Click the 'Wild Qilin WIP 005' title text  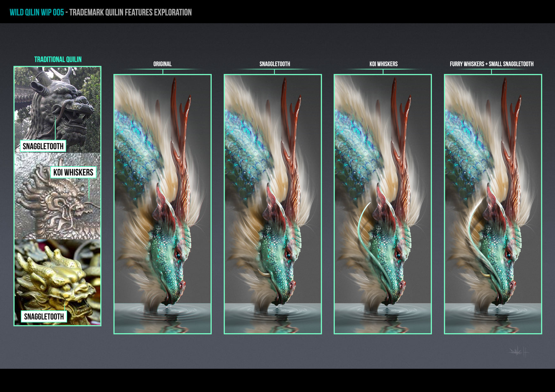(x=37, y=12)
